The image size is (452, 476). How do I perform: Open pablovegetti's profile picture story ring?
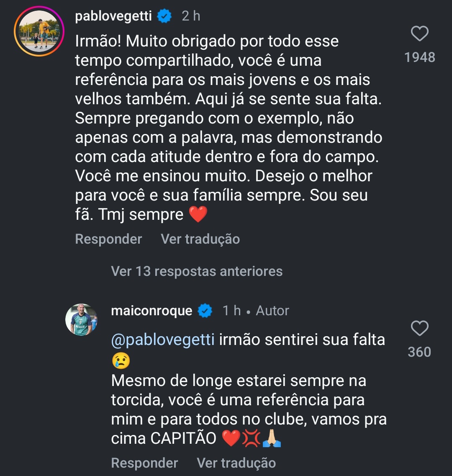[38, 31]
